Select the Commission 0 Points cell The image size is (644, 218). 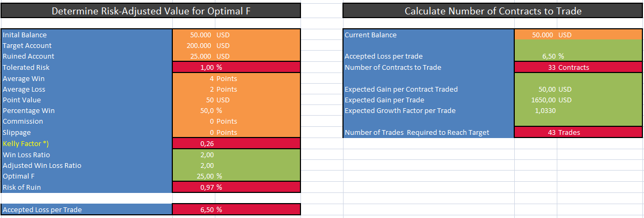pos(236,121)
